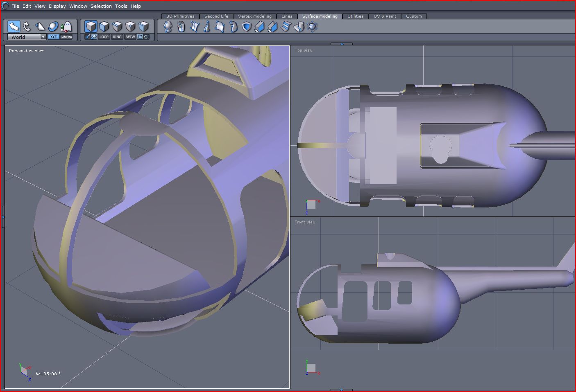Open the Selection menu
576x392 pixels.
coord(101,6)
